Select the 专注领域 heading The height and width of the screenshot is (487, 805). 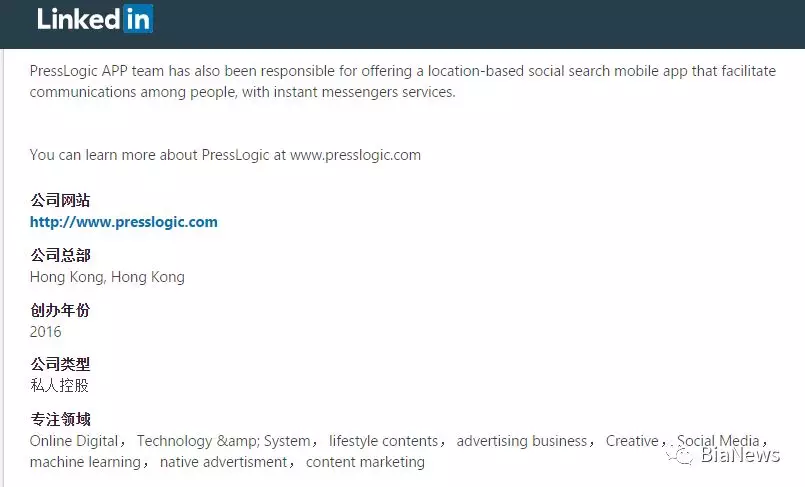tap(60, 419)
